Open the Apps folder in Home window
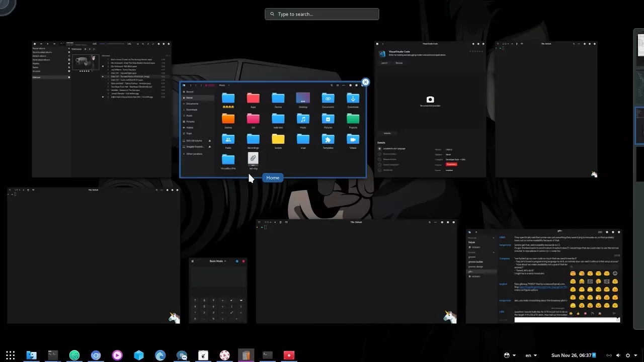 [x=253, y=100]
